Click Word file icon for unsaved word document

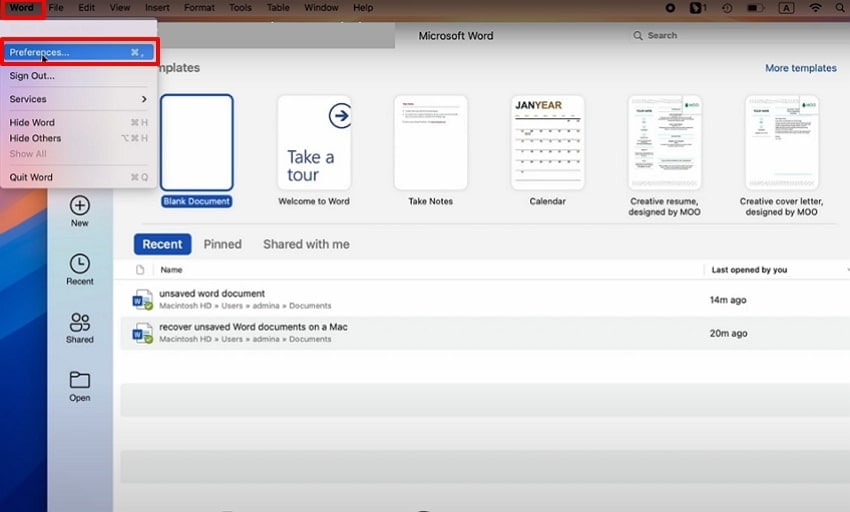pyautogui.click(x=143, y=300)
